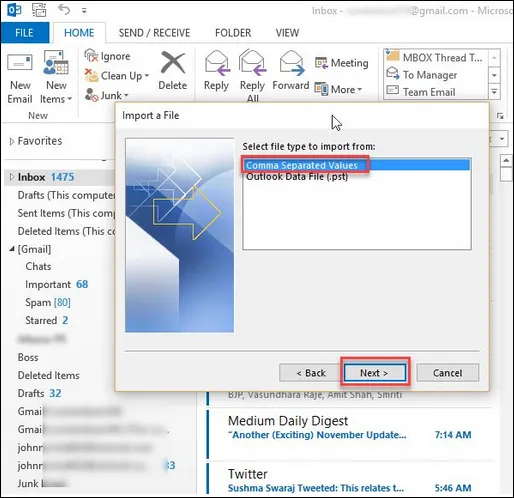Viewport: 514px width, 498px height.
Task: Open Customize Quick Access Toolbar dropdown
Action: pos(84,11)
